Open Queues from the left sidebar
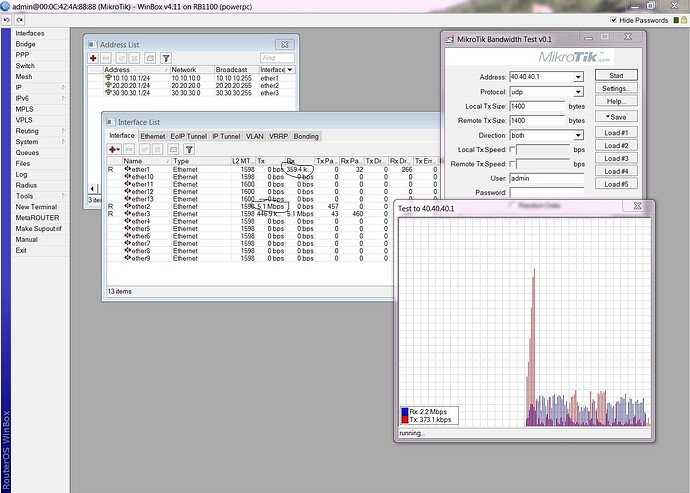Viewport: 690px width, 493px height. click(27, 152)
